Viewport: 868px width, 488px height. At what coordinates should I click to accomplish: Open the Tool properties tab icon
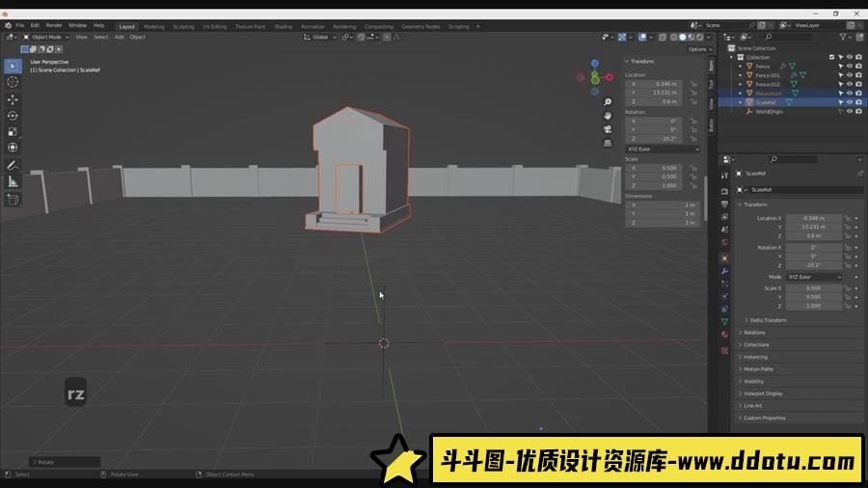coord(724,176)
